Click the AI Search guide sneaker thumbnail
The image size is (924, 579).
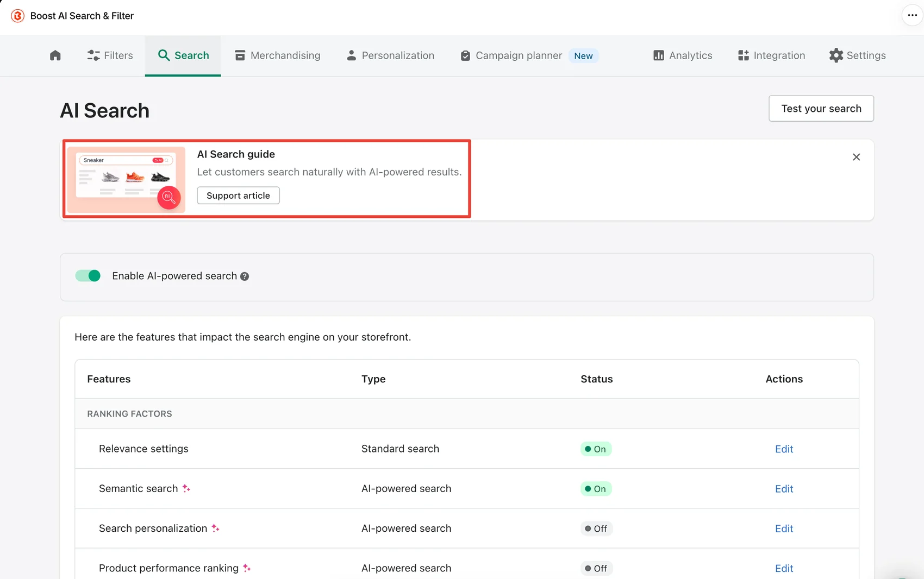coord(126,179)
